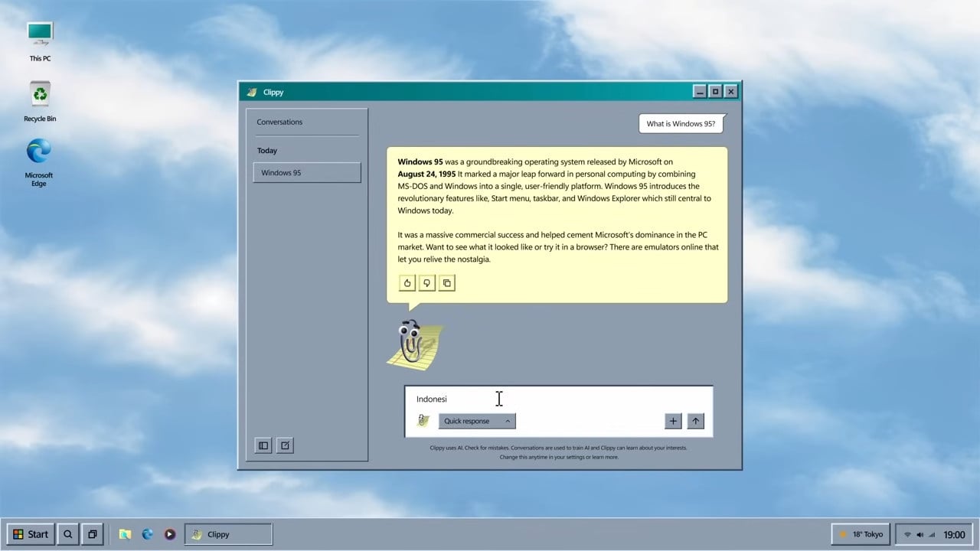This screenshot has height=551, width=980.
Task: Send the message with the up arrow
Action: 695,420
